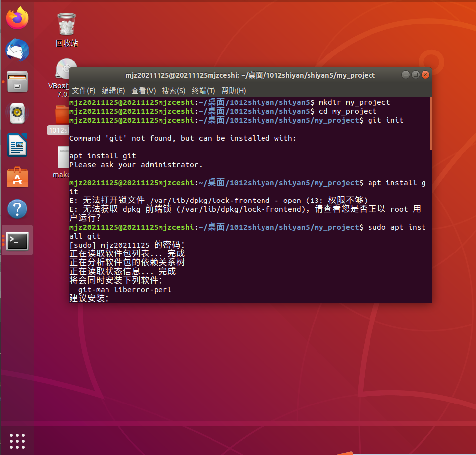The image size is (476, 455).
Task: Open the 文件(F) menu
Action: pos(84,91)
